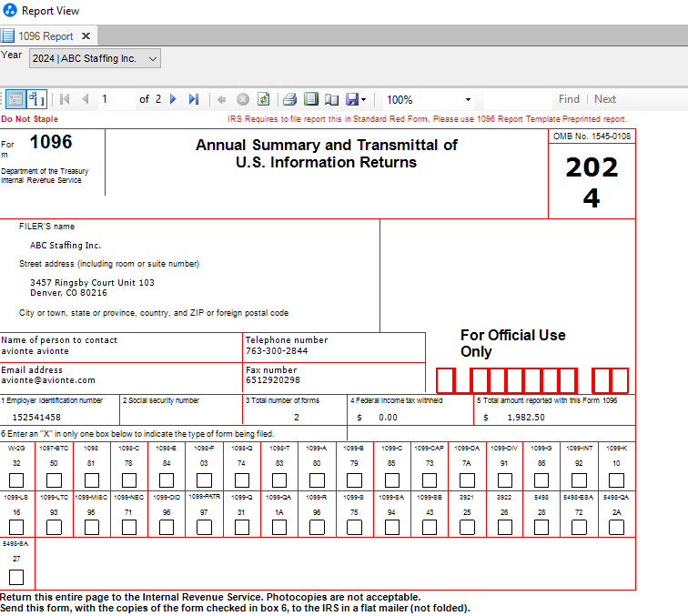688x616 pixels.
Task: Jump to the last report page
Action: point(194,99)
